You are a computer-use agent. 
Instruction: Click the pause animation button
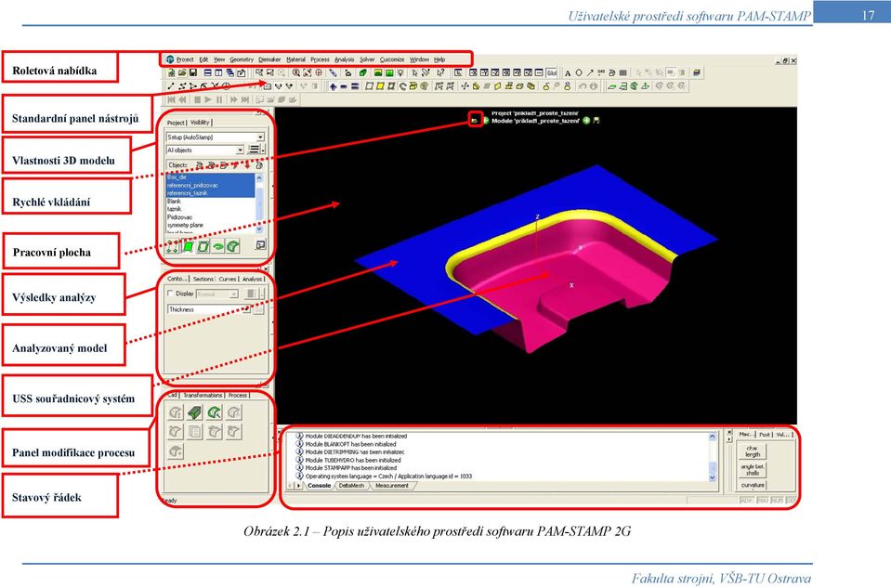(219, 100)
